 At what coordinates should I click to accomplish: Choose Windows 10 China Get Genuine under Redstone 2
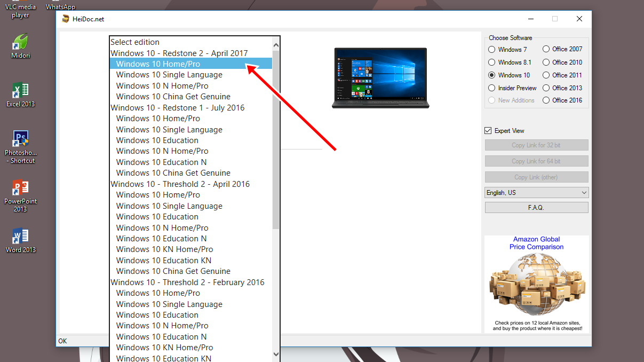173,97
